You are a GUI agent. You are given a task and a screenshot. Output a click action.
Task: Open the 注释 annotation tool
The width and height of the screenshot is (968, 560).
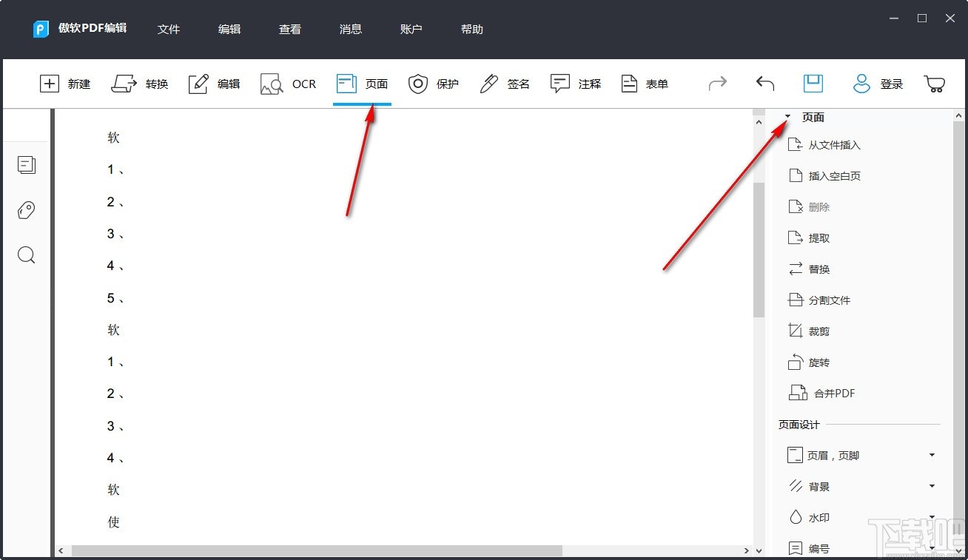pos(576,84)
